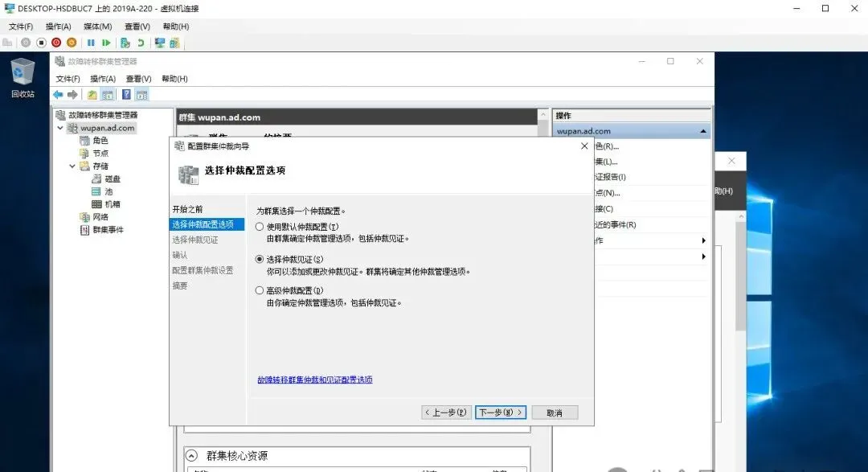The width and height of the screenshot is (868, 472).
Task: Click the 下一步 button in the quorum wizard
Action: click(500, 412)
